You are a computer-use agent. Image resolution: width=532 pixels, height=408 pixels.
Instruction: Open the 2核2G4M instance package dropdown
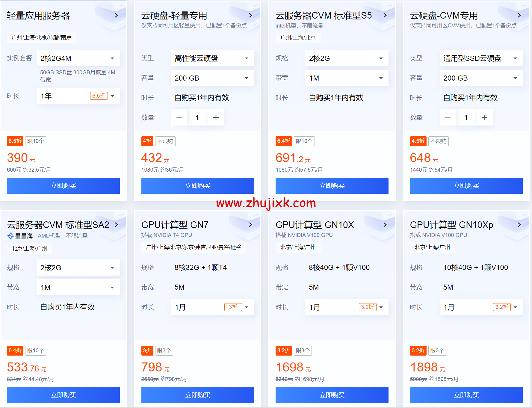[x=78, y=58]
